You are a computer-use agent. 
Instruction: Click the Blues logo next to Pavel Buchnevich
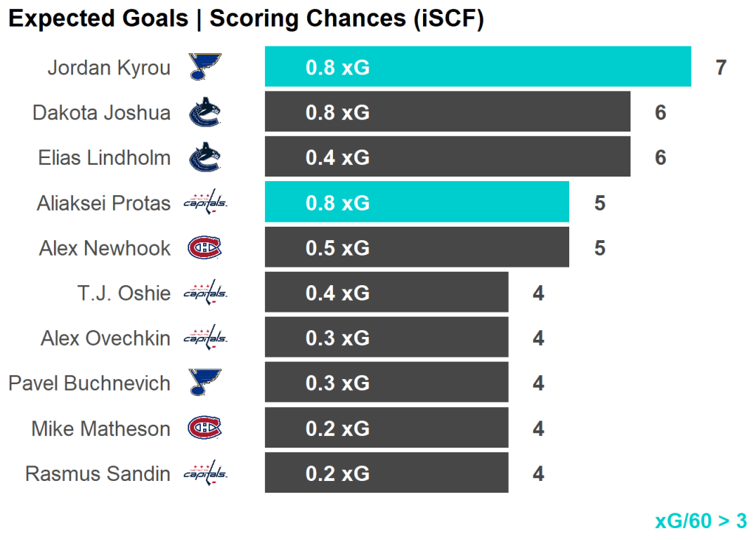(x=205, y=383)
